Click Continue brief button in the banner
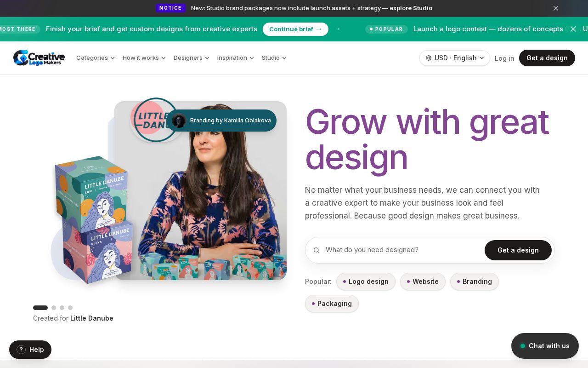Image resolution: width=588 pixels, height=368 pixels. pos(295,29)
